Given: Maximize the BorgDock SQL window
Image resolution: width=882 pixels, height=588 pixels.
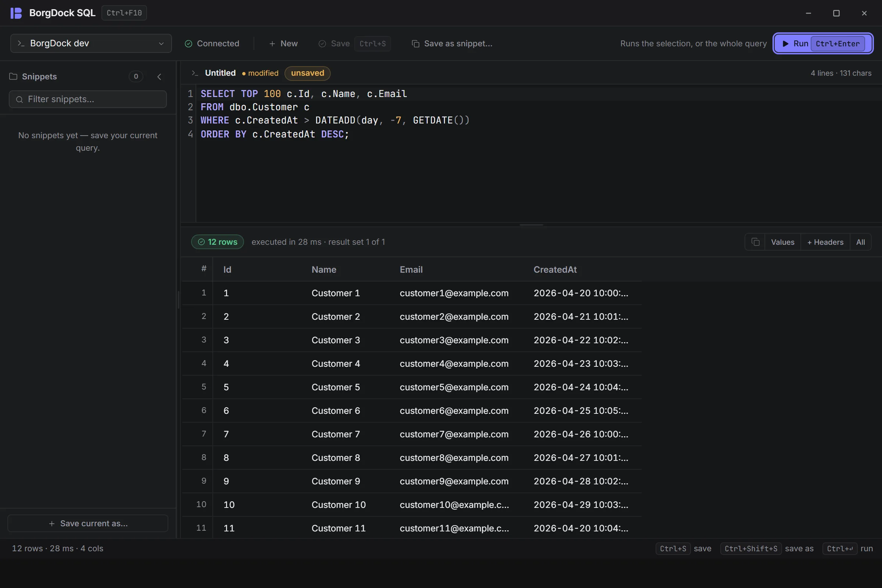Looking at the screenshot, I should coord(836,13).
